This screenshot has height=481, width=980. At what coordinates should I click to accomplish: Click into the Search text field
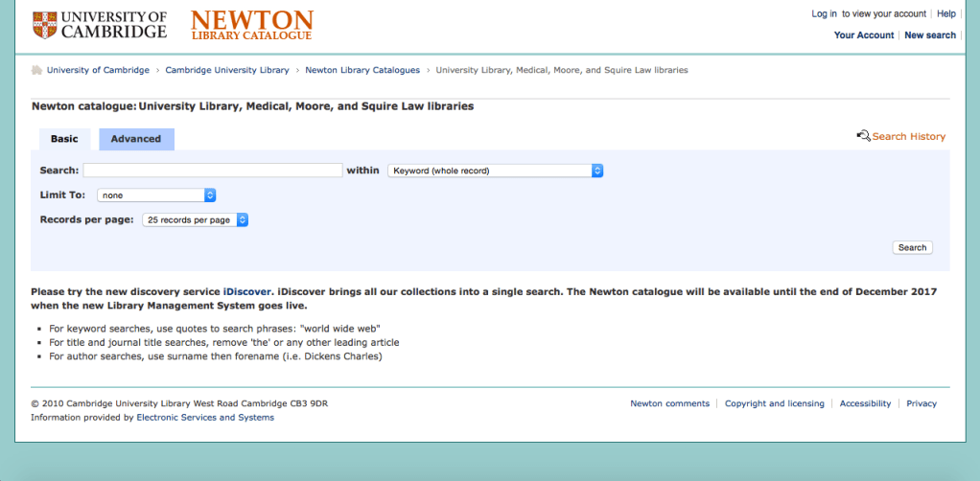(x=213, y=171)
